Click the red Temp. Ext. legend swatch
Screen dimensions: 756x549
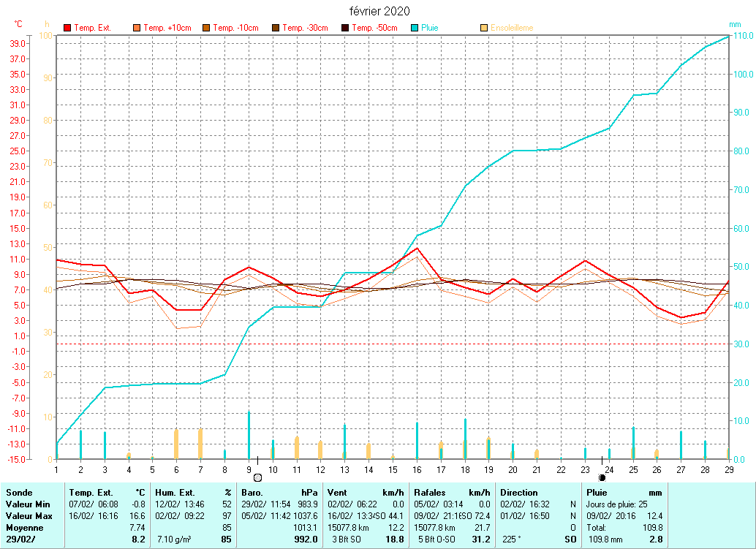(68, 28)
